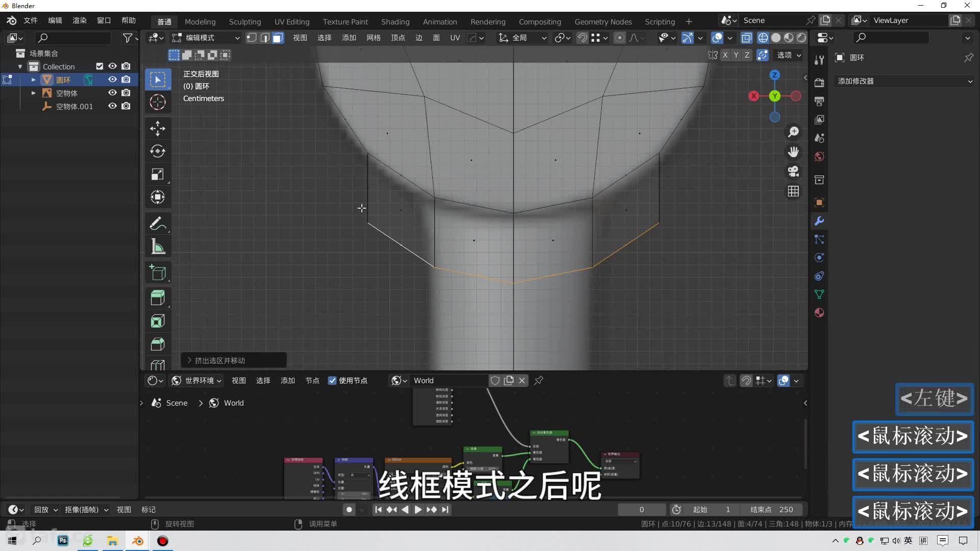Screen dimensions: 980x551
Task: Click the current frame field showing 0
Action: pos(642,510)
